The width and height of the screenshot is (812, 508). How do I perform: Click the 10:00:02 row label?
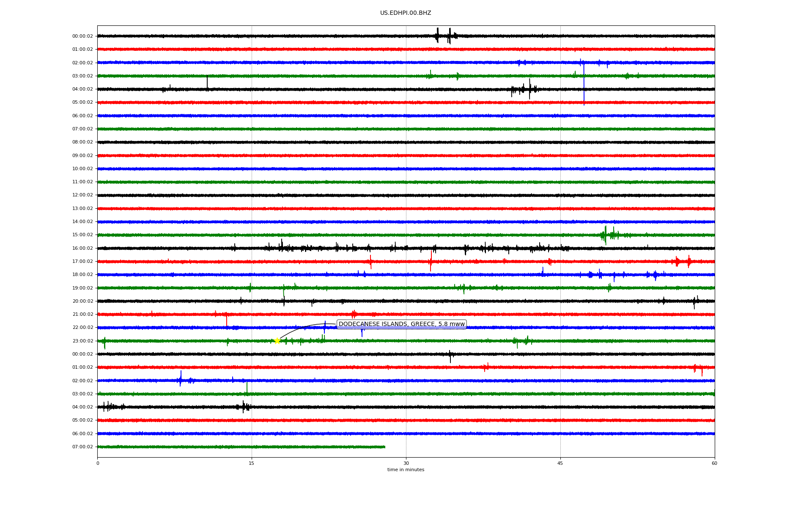(x=82, y=168)
